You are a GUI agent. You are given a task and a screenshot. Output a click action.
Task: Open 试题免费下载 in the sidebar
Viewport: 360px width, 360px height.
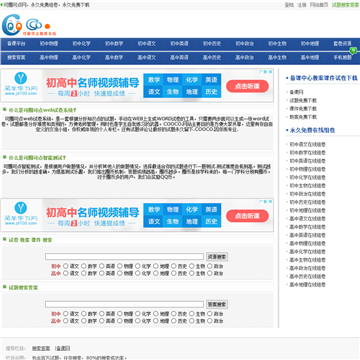303,100
